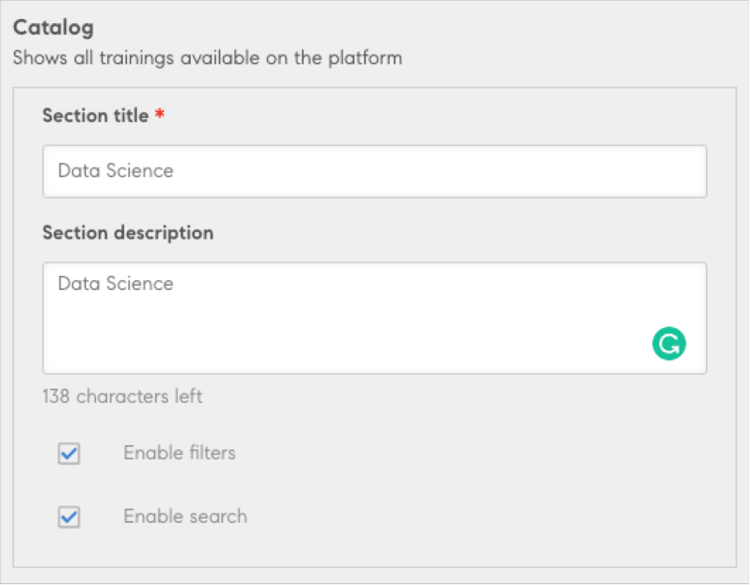The width and height of the screenshot is (750, 585).
Task: Click the "Enable search" label text
Action: click(185, 517)
